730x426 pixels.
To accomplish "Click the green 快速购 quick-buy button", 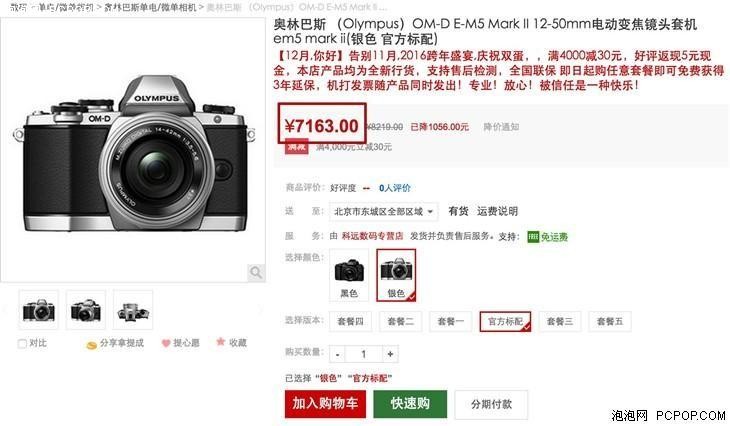I will 410,404.
